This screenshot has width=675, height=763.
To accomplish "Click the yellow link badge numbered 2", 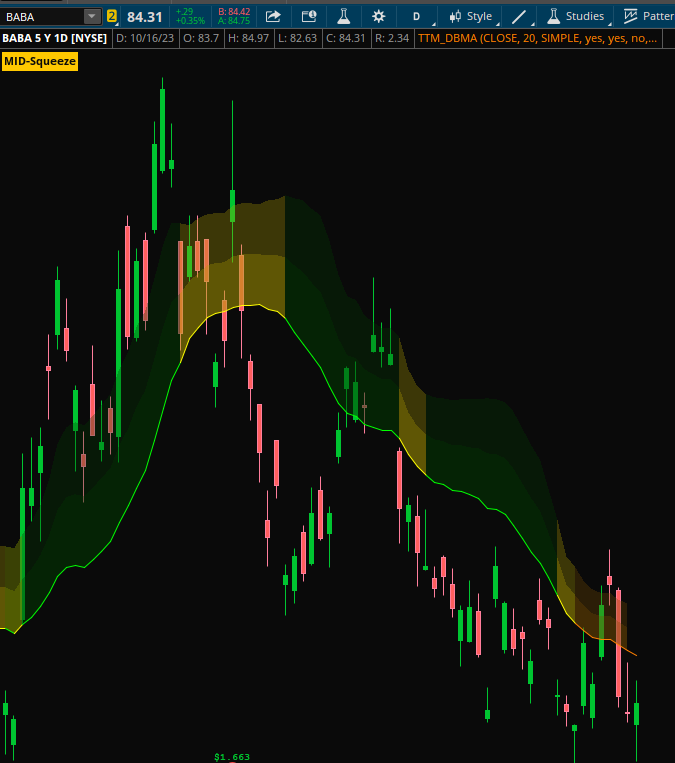I will pos(112,16).
